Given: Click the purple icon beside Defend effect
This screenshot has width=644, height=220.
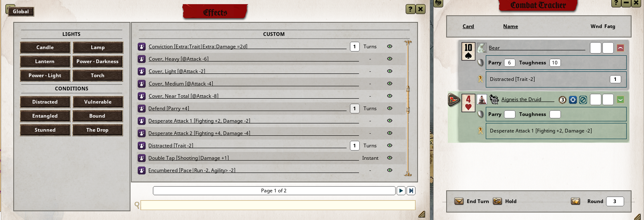Looking at the screenshot, I should (141, 109).
